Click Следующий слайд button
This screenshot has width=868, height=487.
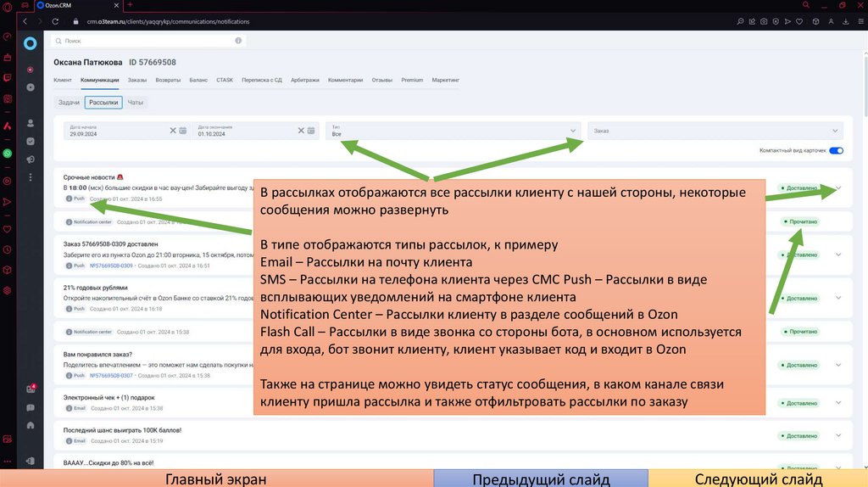759,479
